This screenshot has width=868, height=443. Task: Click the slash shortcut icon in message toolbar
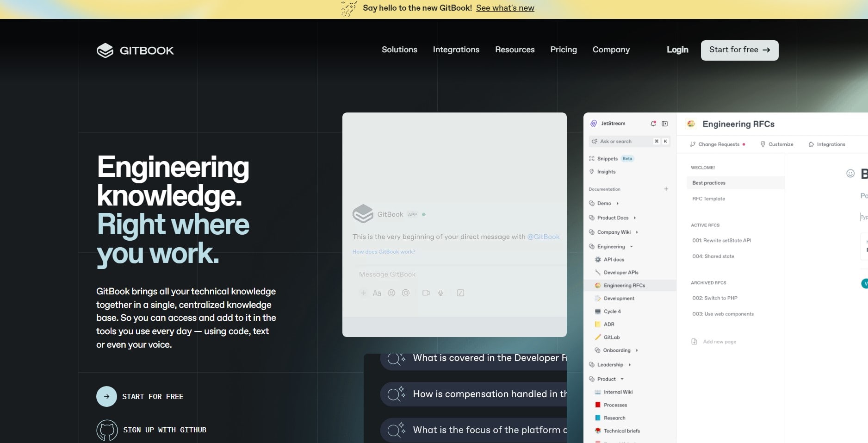pos(460,293)
